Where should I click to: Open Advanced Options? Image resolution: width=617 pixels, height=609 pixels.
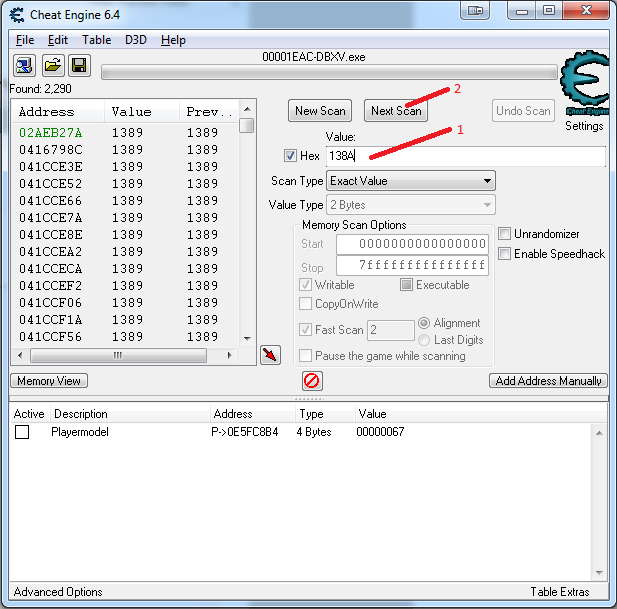58,592
